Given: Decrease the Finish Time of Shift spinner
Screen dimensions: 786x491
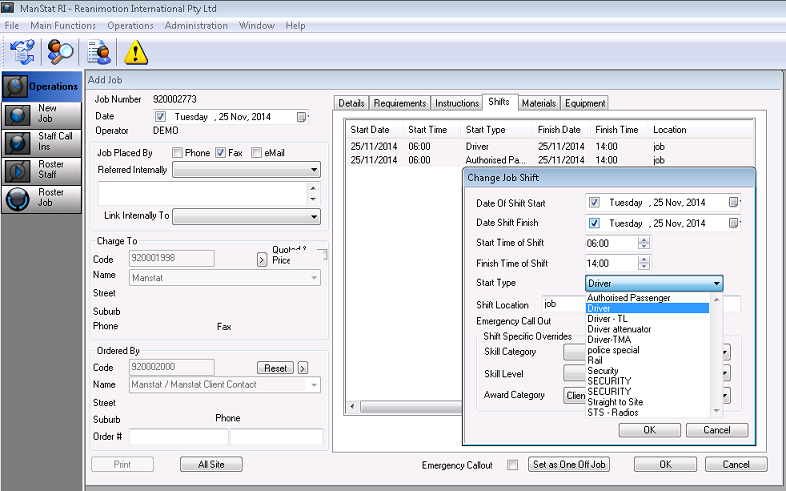Looking at the screenshot, I should (644, 266).
